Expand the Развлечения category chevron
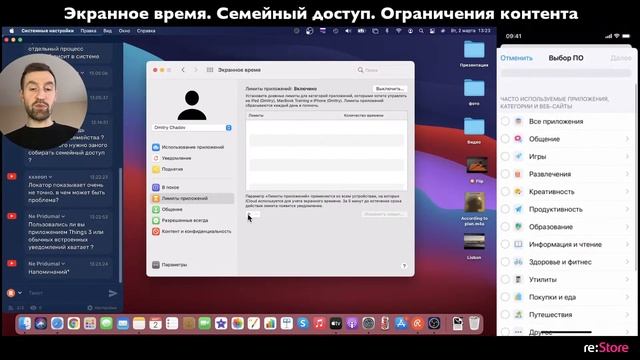This screenshot has height=360, width=640. tap(627, 174)
